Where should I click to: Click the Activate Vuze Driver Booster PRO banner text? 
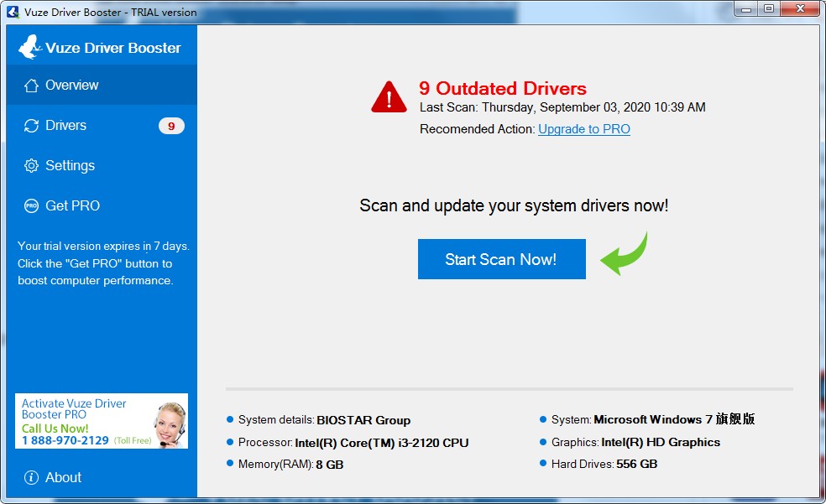[74, 409]
